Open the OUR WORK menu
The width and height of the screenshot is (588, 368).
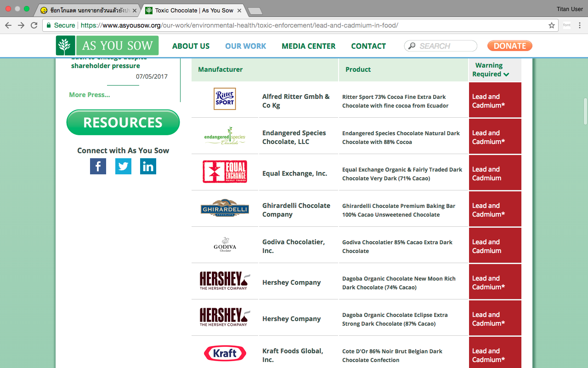click(246, 46)
